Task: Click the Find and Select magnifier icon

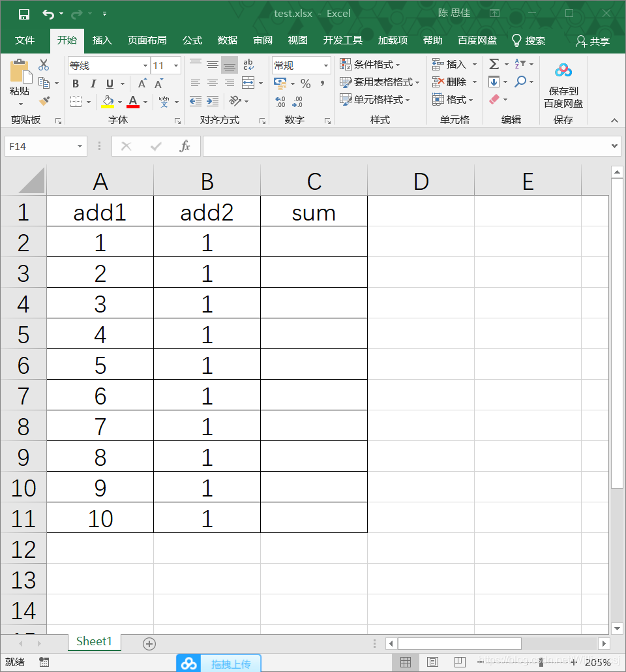Action: tap(520, 82)
